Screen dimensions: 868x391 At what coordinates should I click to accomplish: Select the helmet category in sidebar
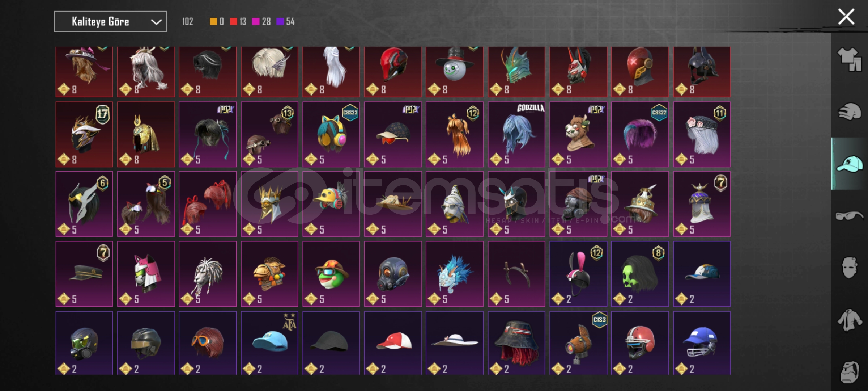click(x=849, y=112)
